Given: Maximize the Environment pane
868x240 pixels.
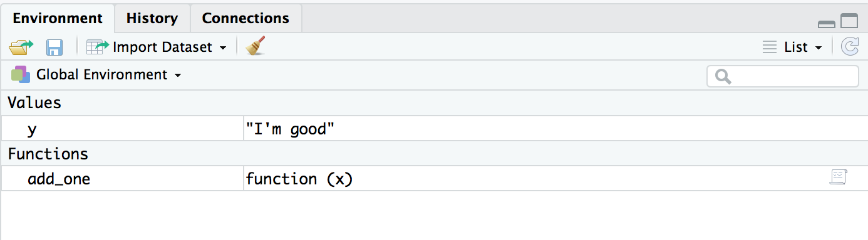Looking at the screenshot, I should point(849,21).
